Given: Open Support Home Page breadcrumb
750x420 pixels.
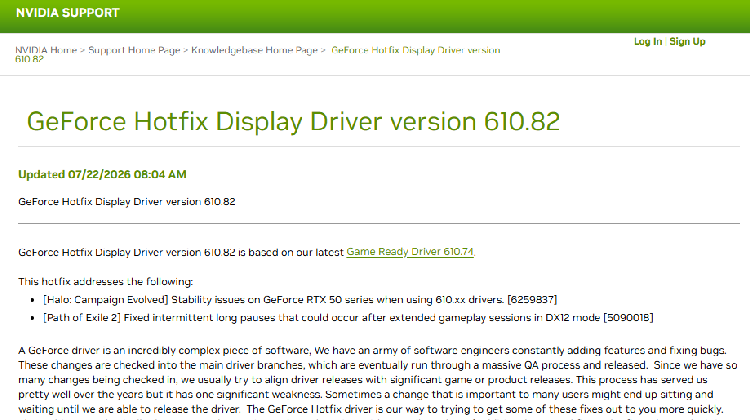Looking at the screenshot, I should click(x=134, y=50).
